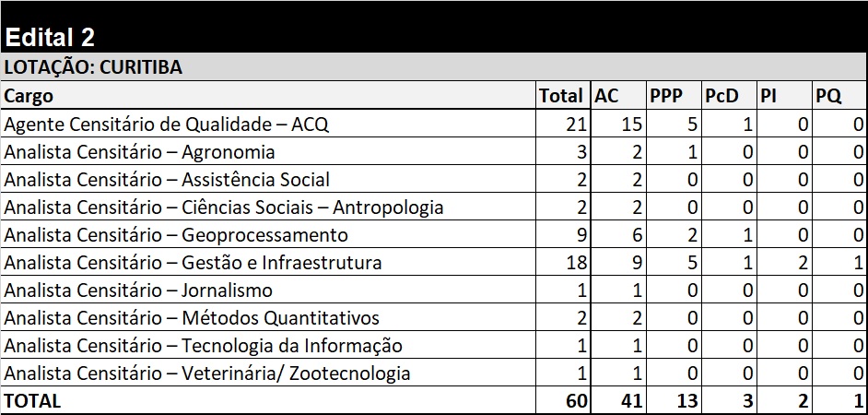Select the Edital 2 title cell

(x=434, y=27)
